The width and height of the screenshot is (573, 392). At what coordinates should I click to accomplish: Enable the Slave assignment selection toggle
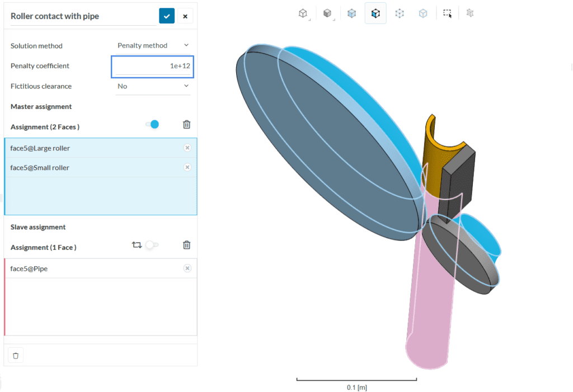(x=152, y=245)
